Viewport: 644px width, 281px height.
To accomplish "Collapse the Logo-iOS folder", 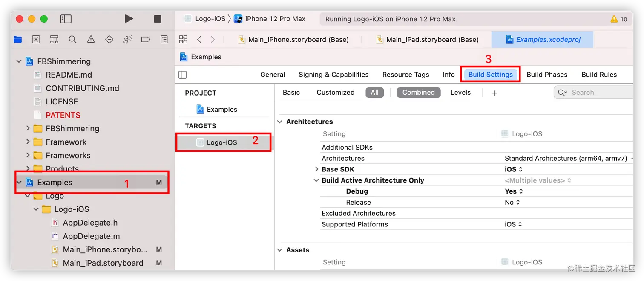I will click(x=37, y=209).
